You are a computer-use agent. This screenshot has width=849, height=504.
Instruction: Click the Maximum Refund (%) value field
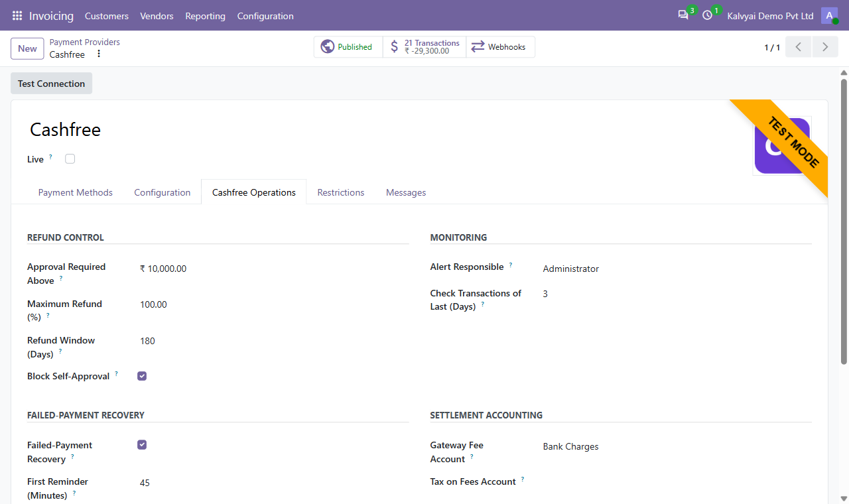273,304
